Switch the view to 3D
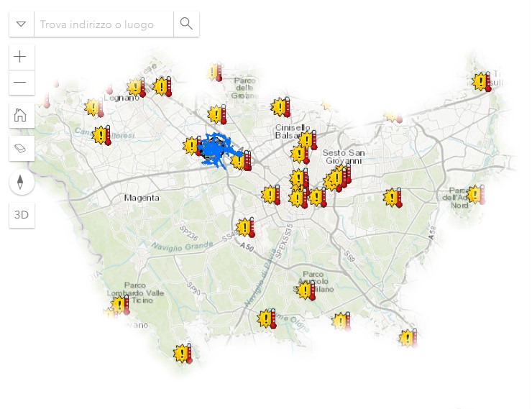Image resolution: width=532 pixels, height=409 pixels. (22, 215)
